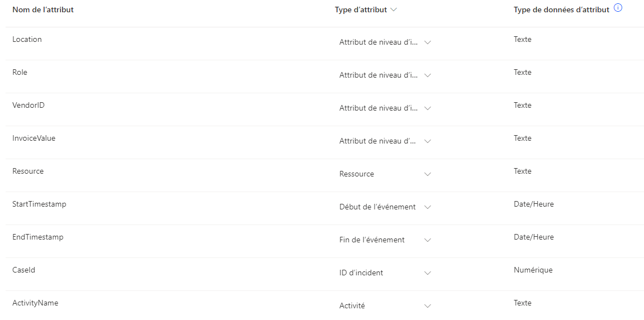The height and width of the screenshot is (320, 644).
Task: Click the Numérique data type for CaseId
Action: click(533, 270)
